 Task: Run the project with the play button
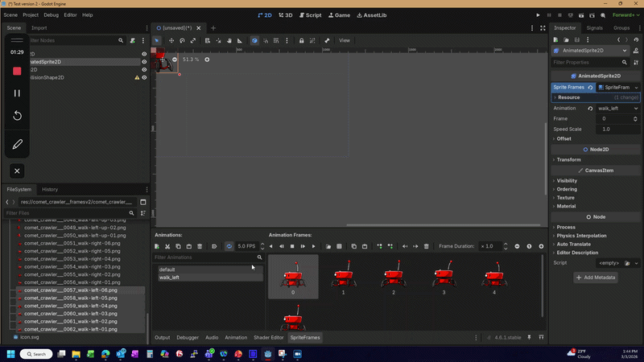pyautogui.click(x=539, y=14)
